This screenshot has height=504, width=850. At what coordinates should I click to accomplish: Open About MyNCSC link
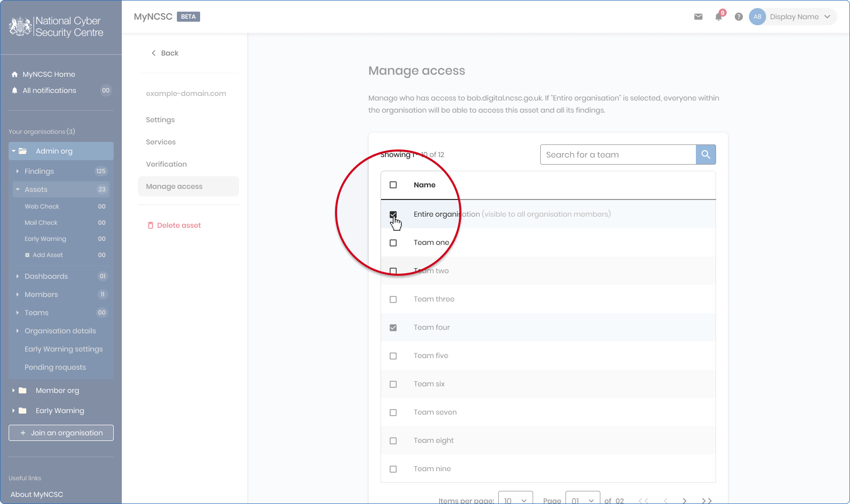pyautogui.click(x=37, y=494)
